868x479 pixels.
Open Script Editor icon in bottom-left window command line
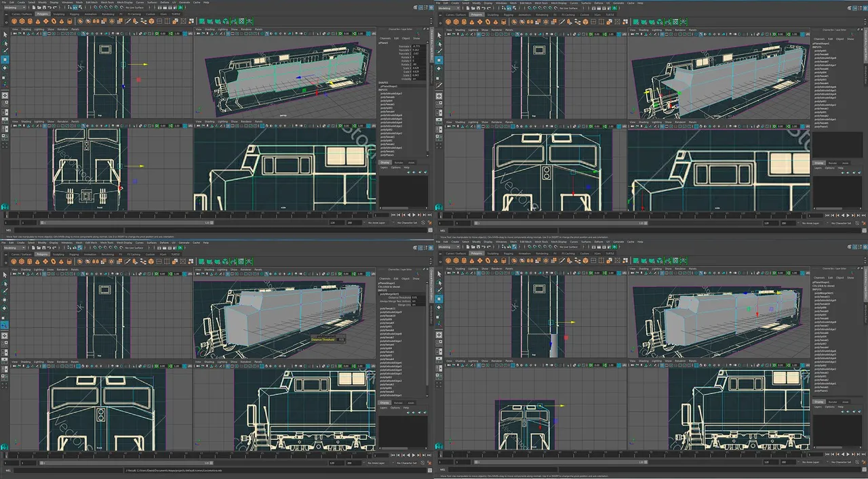coord(430,470)
